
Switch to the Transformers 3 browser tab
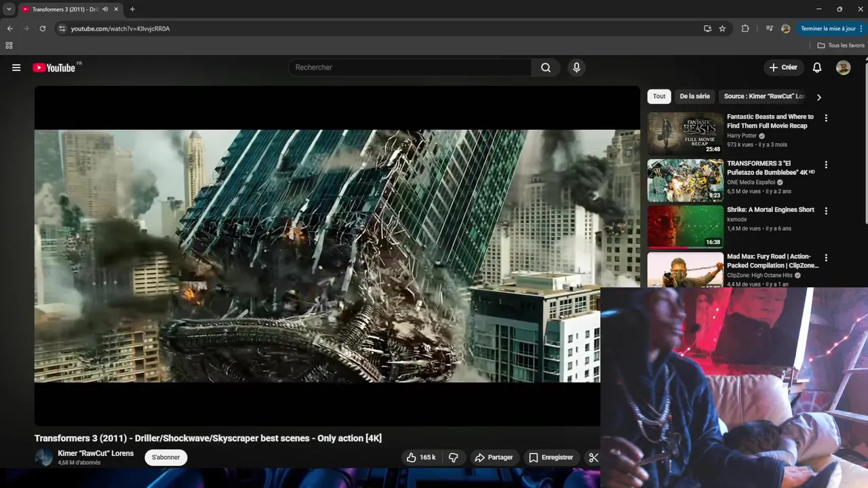pyautogui.click(x=64, y=9)
